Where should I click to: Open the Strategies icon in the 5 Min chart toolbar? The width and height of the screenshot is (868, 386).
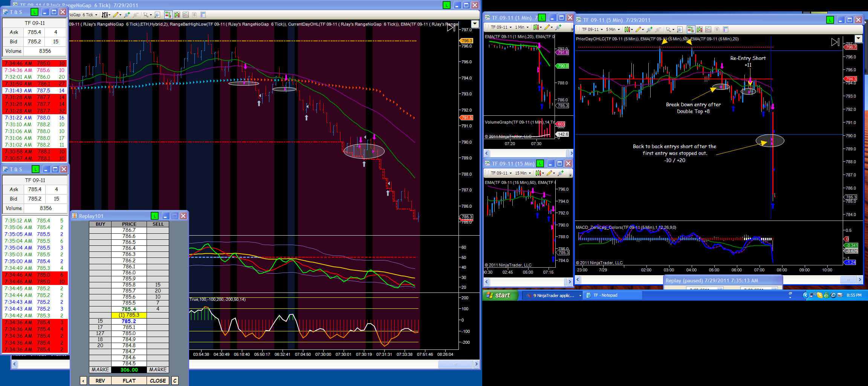pyautogui.click(x=708, y=29)
